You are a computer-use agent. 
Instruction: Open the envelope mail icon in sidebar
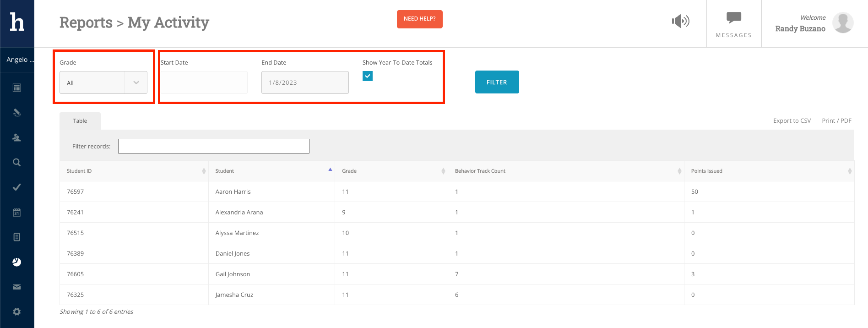tap(17, 287)
